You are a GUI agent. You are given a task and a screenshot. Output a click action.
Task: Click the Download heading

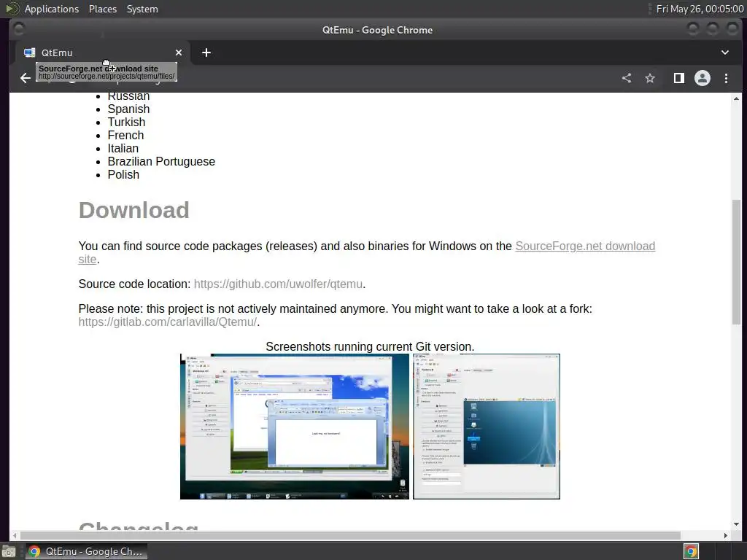(134, 211)
